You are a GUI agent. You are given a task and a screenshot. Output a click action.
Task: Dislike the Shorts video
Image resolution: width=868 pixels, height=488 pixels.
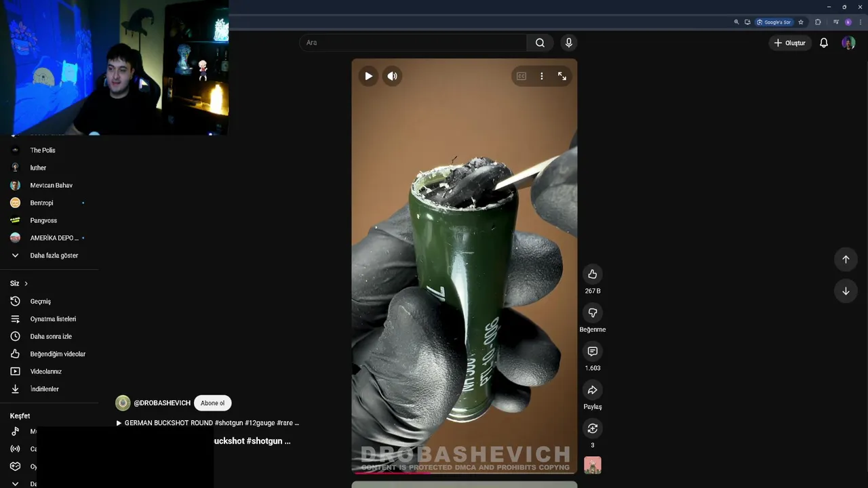[593, 312]
